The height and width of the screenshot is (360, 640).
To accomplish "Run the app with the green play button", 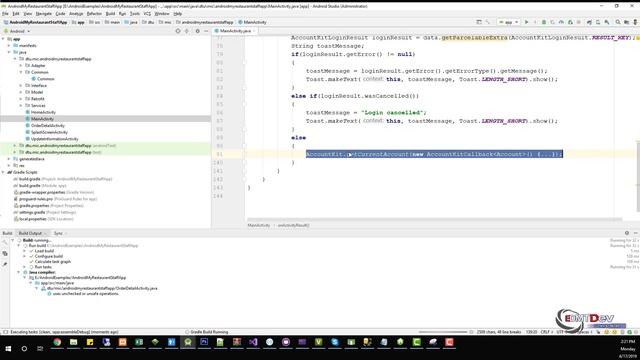I will 526,22.
